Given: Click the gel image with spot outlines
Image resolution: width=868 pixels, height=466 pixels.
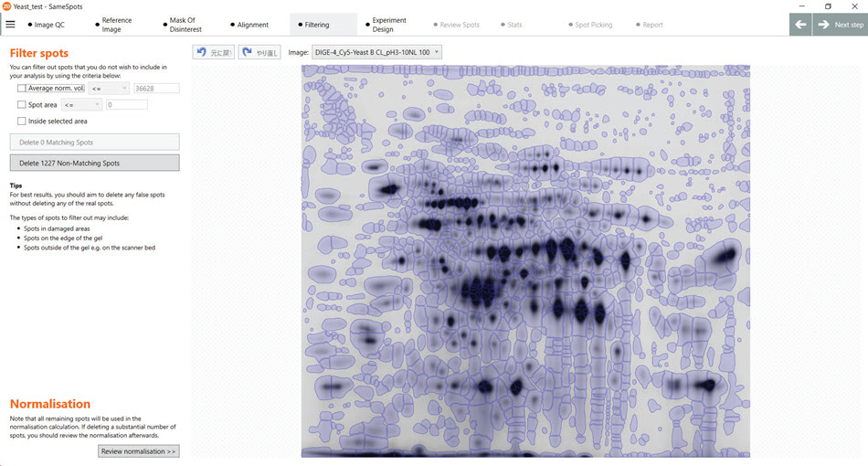Looking at the screenshot, I should 525,260.
